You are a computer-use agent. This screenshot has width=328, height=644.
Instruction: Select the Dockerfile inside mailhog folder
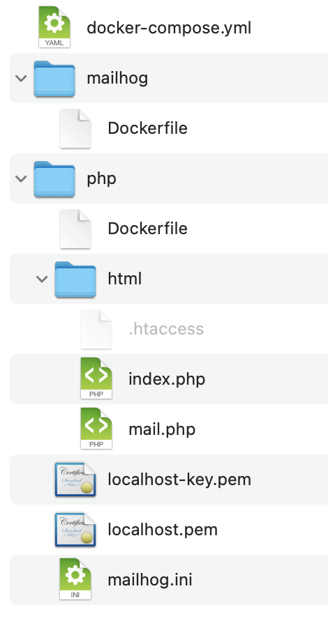click(x=147, y=128)
